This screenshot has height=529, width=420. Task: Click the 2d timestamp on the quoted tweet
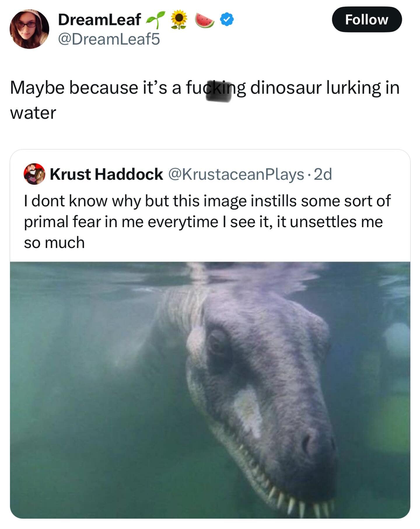tap(323, 174)
